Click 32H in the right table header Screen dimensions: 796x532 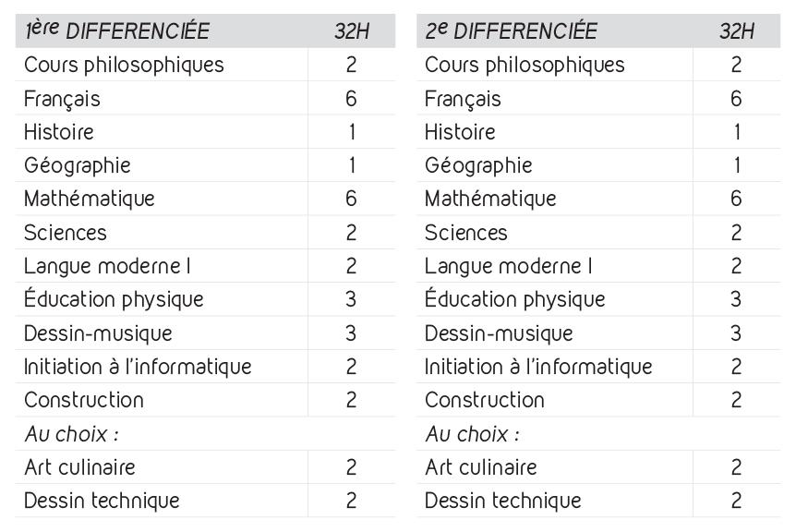point(737,31)
